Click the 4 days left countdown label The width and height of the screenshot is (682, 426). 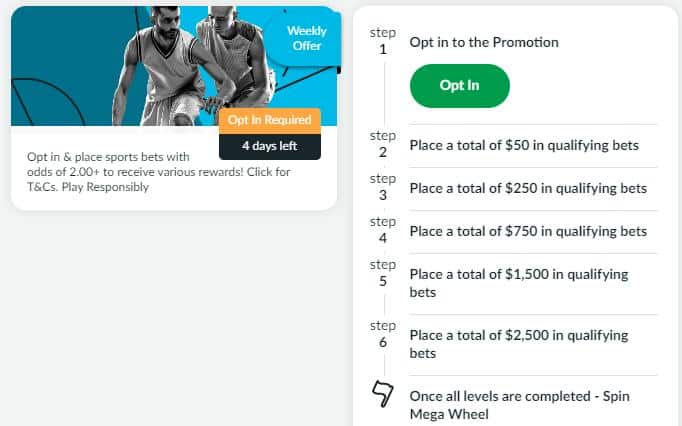point(269,146)
